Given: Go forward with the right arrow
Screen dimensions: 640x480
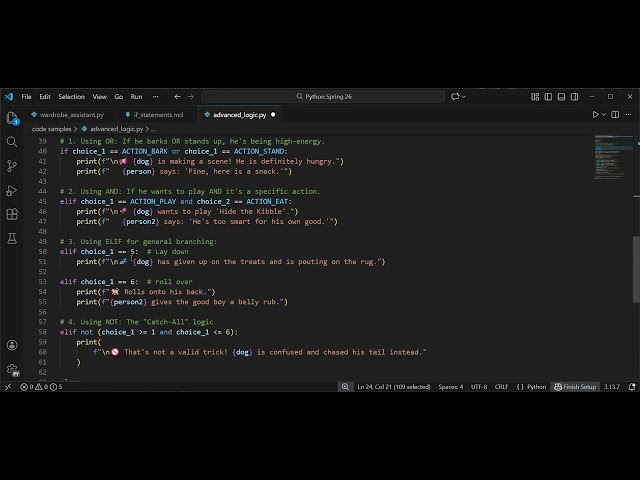Looking at the screenshot, I should pyautogui.click(x=191, y=97).
